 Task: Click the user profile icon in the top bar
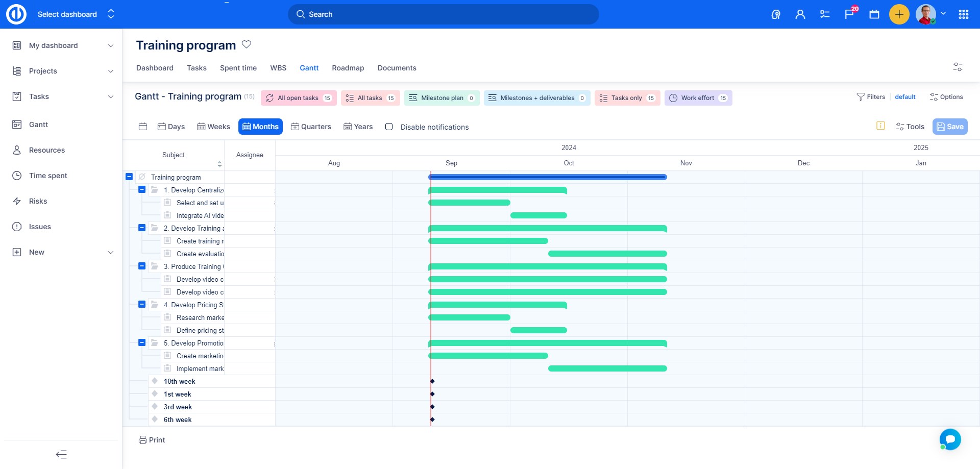(x=800, y=14)
